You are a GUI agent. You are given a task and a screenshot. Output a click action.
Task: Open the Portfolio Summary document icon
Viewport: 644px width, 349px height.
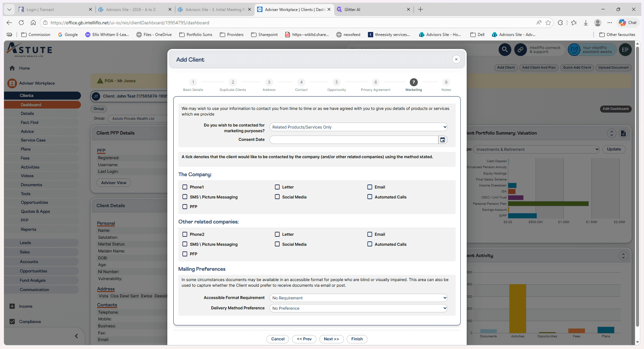click(x=623, y=133)
